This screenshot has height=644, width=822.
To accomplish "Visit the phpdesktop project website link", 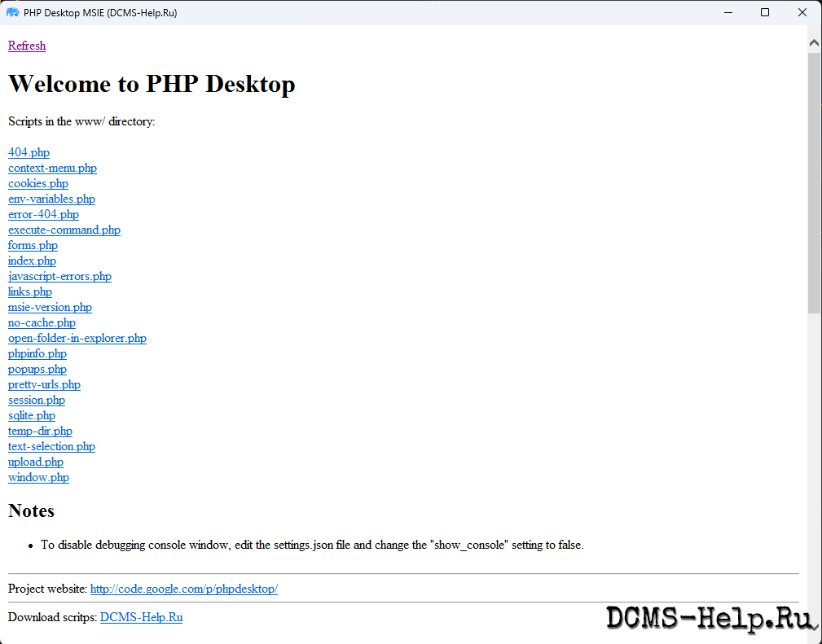I will 183,589.
